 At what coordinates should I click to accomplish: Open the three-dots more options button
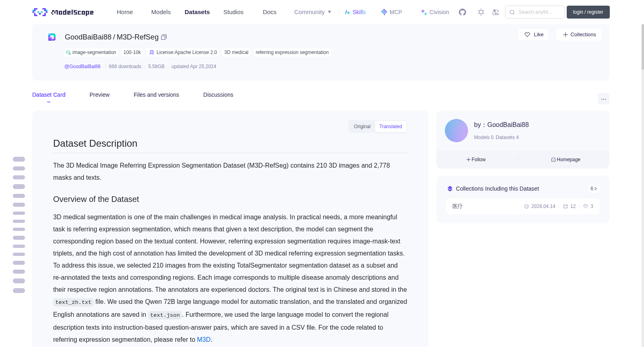[603, 99]
